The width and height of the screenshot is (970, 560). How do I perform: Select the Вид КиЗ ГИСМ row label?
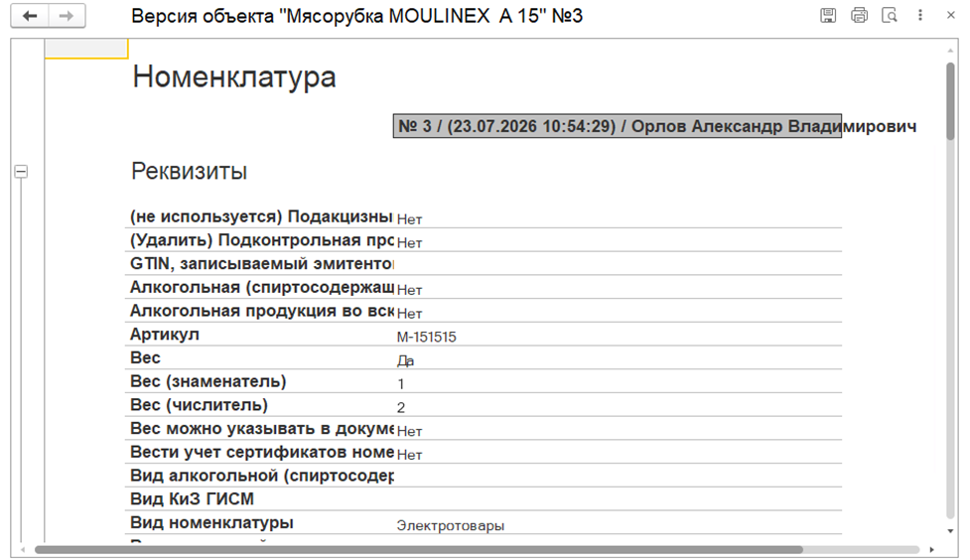(192, 499)
